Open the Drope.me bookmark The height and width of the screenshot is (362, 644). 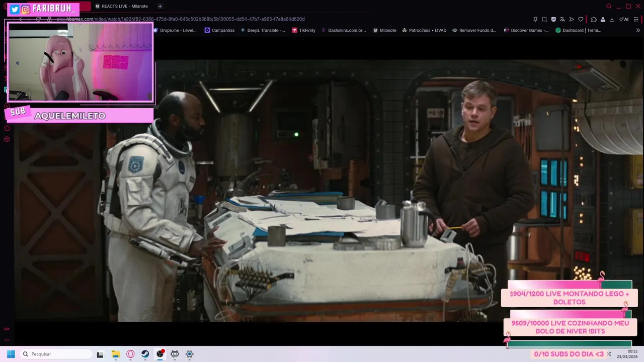point(175,30)
